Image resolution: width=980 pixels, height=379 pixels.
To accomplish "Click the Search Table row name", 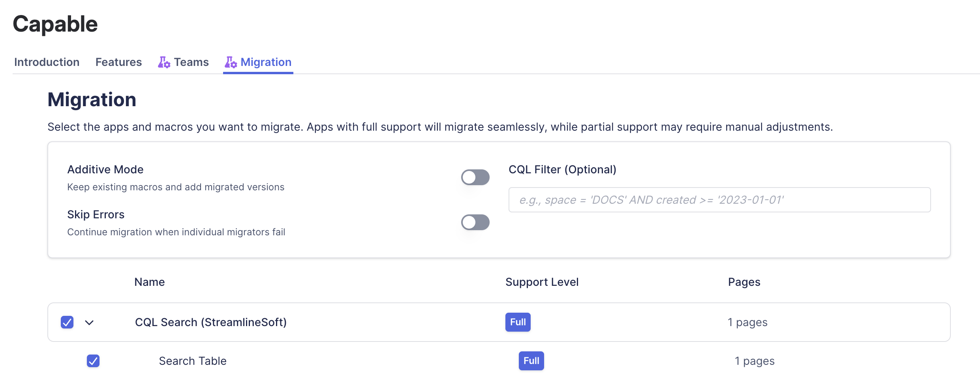I will [193, 361].
